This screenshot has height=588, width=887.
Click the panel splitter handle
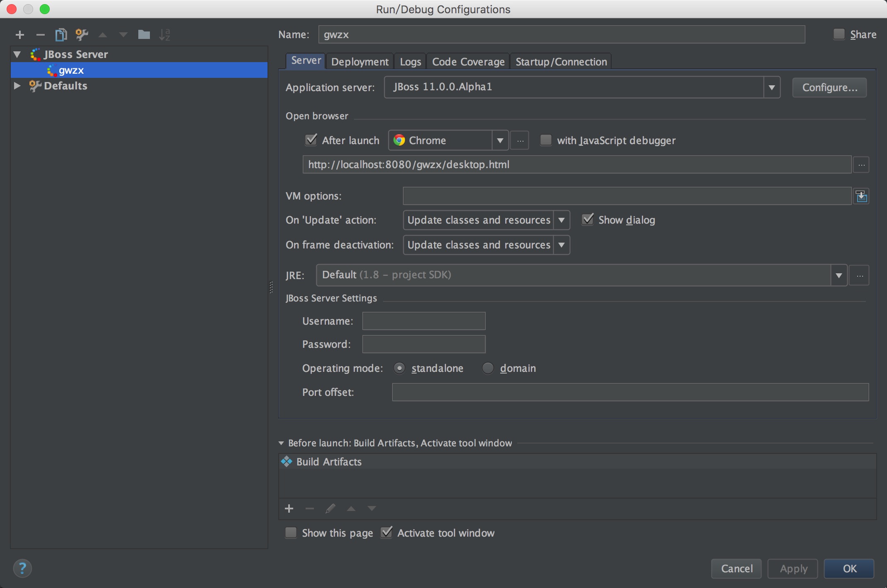[x=271, y=287]
